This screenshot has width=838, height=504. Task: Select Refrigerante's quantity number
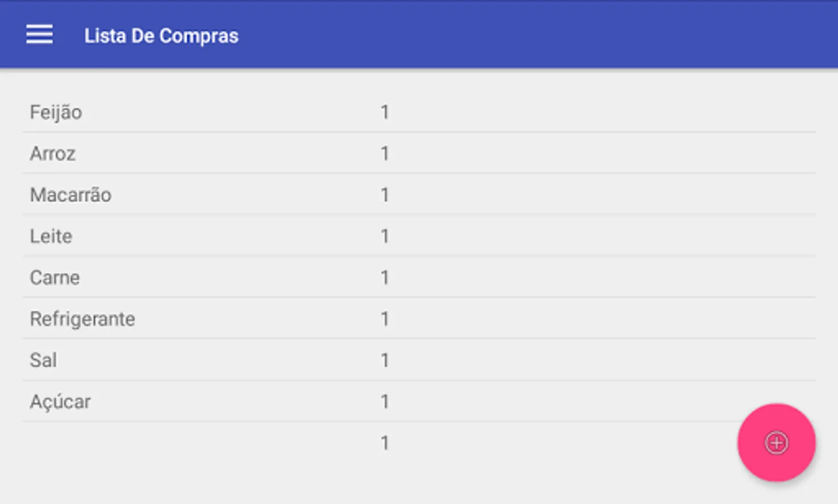385,319
